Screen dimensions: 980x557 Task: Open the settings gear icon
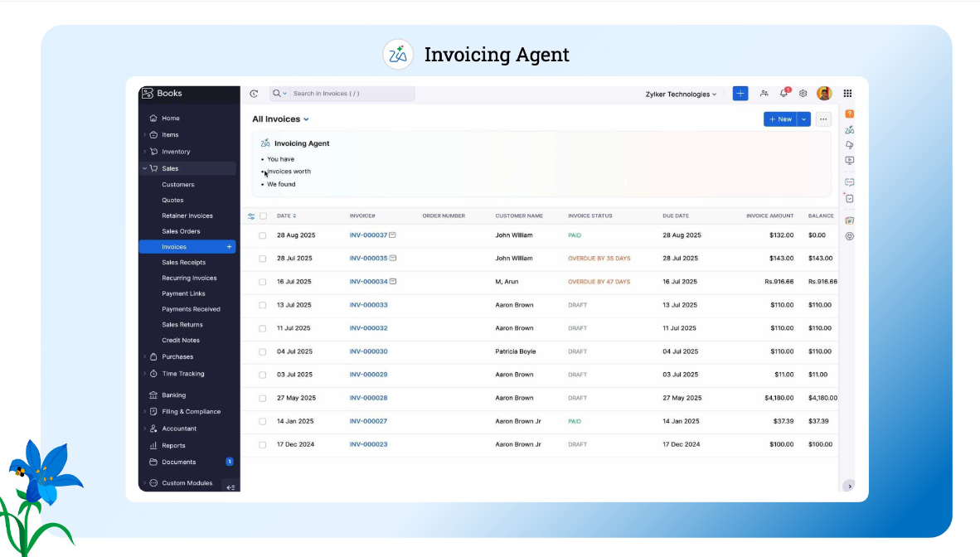[x=803, y=94]
